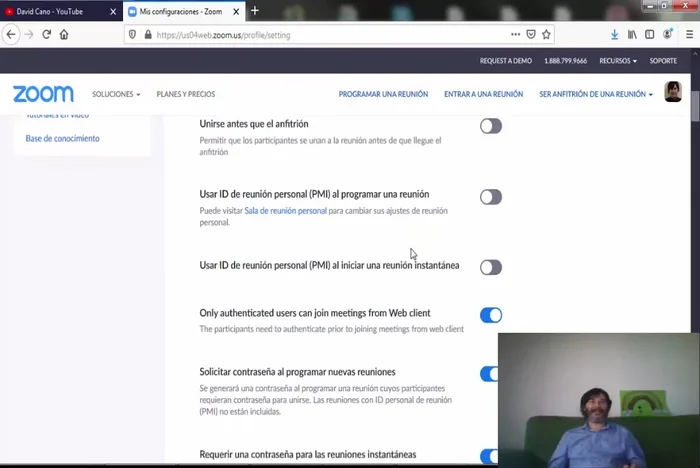Screen dimensions: 700x468
Task: Open the Firefox hamburger menu
Action: pos(688,34)
